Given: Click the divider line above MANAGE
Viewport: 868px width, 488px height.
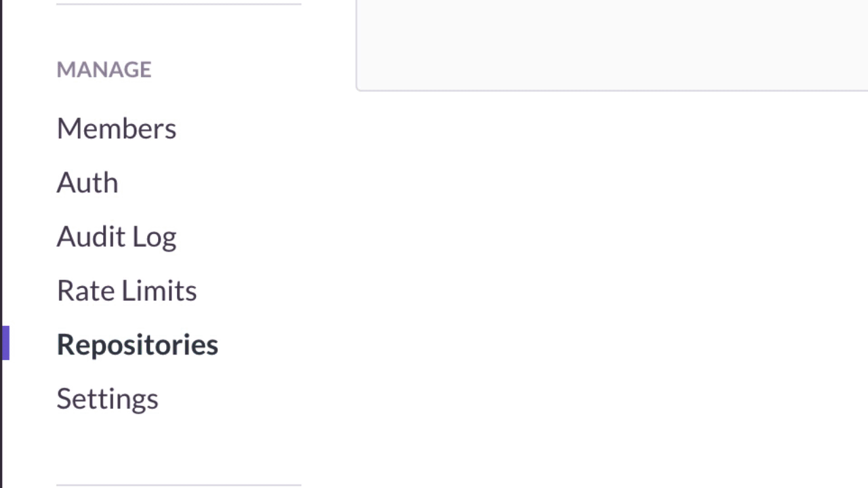Looking at the screenshot, I should pyautogui.click(x=178, y=4).
